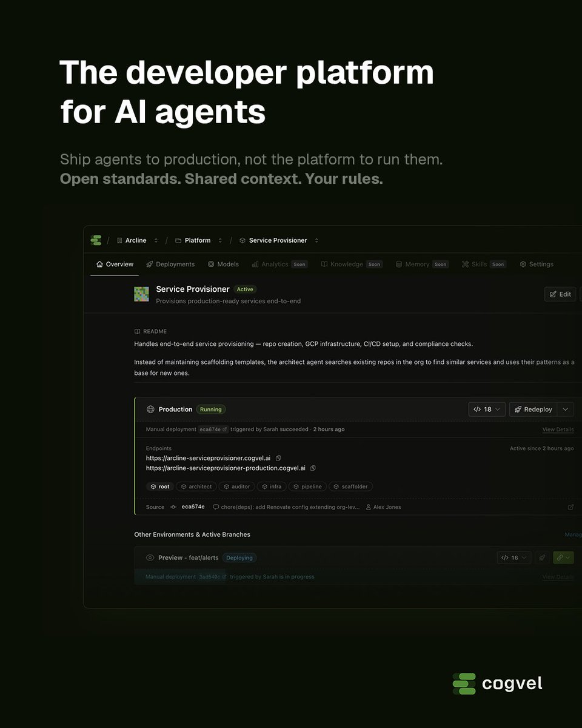Click the 3ad540c deployment hash badge
The height and width of the screenshot is (728, 582).
click(213, 577)
